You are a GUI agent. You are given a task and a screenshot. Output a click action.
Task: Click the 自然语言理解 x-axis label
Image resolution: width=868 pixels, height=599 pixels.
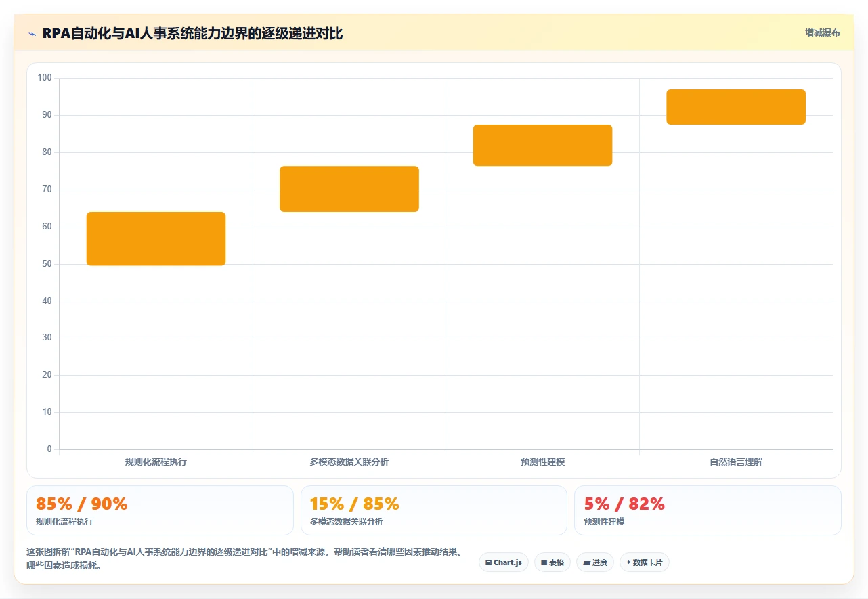click(736, 462)
